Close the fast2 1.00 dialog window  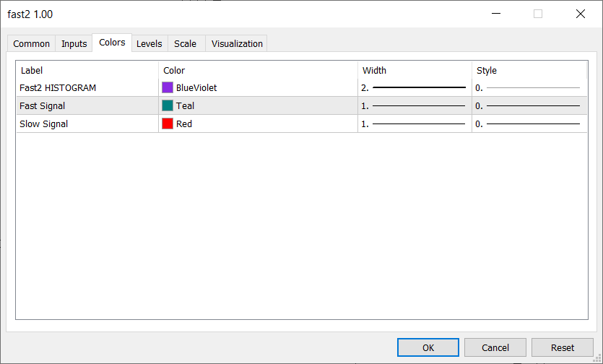point(580,14)
